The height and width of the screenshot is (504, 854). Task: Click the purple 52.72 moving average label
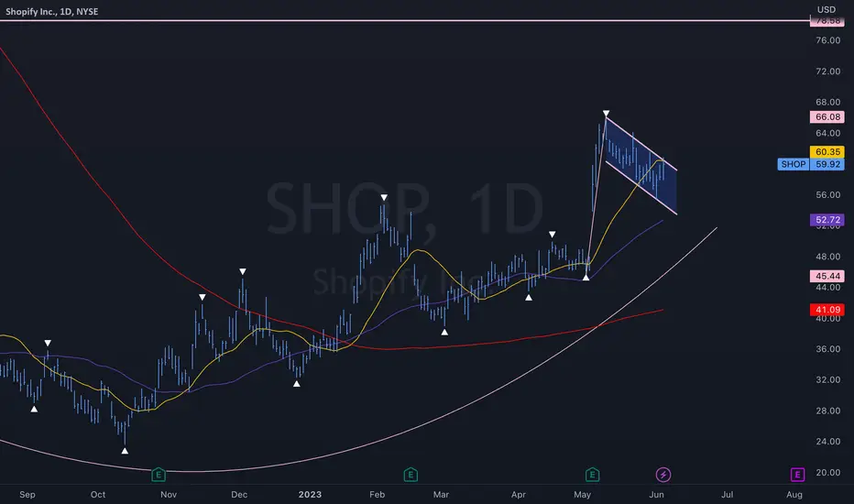[x=827, y=220]
